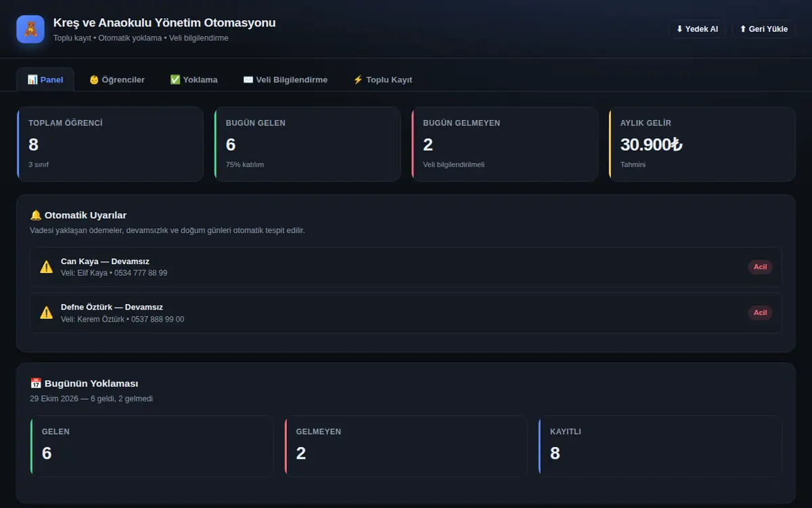Go to the Veli Bilgilendirme tab

pyautogui.click(x=286, y=79)
